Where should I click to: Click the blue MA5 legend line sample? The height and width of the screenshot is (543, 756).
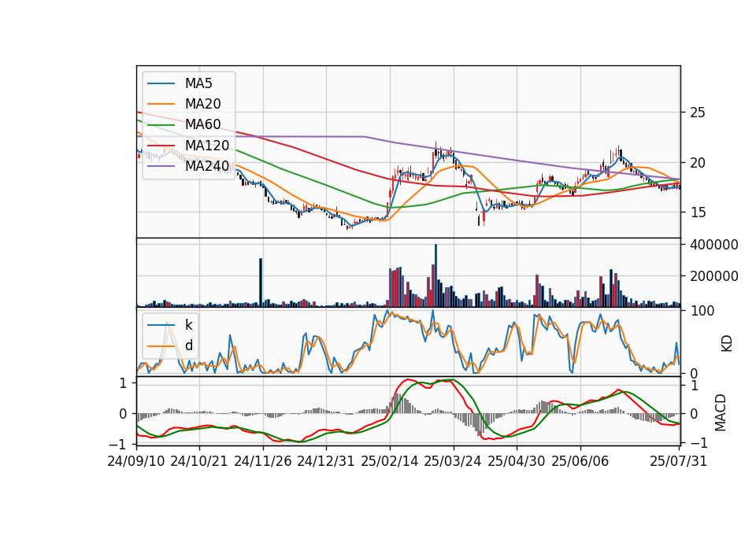161,83
